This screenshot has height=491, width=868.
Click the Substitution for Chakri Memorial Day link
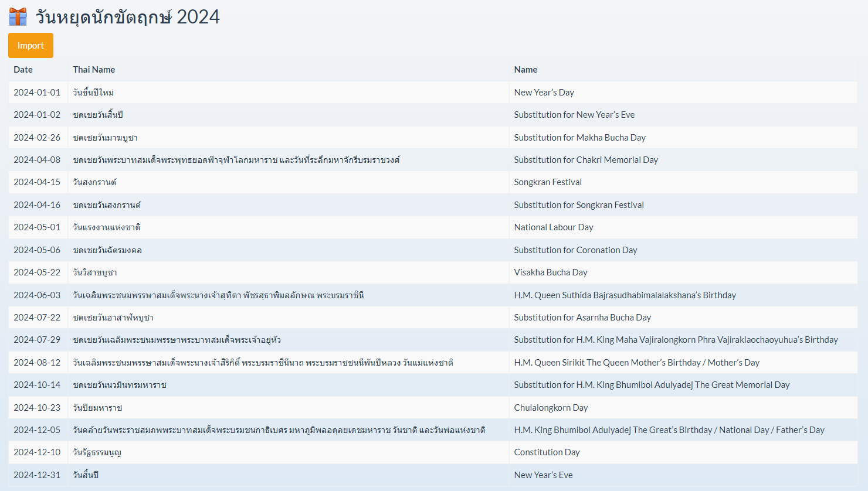[586, 159]
